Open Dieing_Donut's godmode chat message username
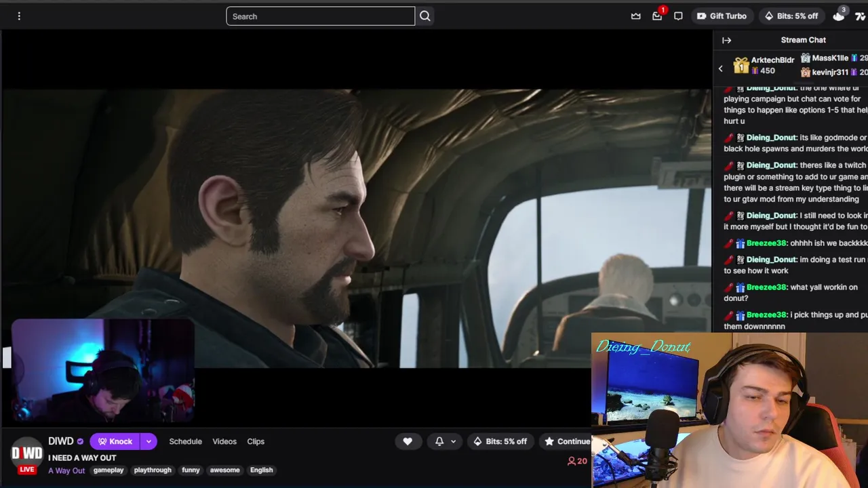The image size is (868, 488). click(x=772, y=138)
